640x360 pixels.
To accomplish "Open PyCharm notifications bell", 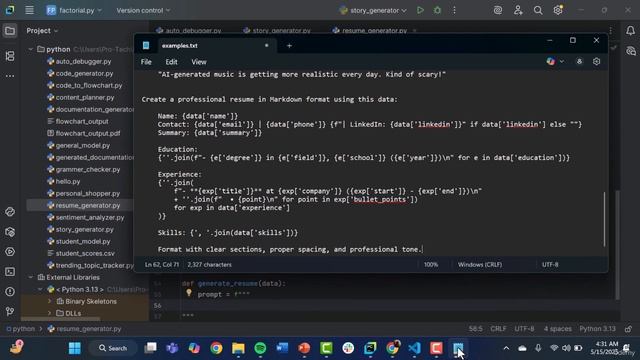I will coord(630,31).
